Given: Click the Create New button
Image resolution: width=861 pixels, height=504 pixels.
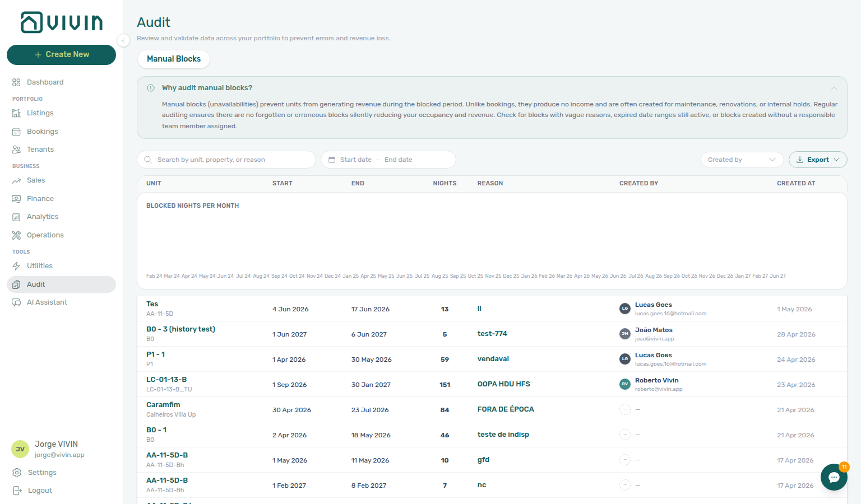Looking at the screenshot, I should coord(62,55).
